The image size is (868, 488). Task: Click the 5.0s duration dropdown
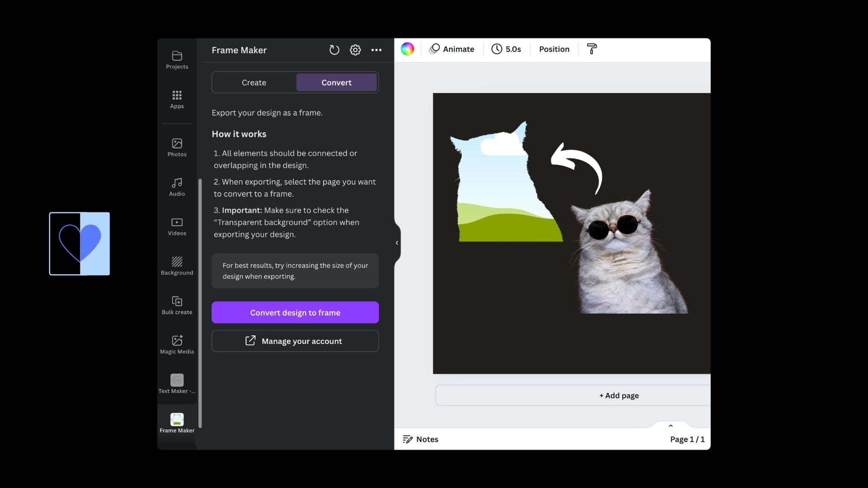[x=506, y=49]
